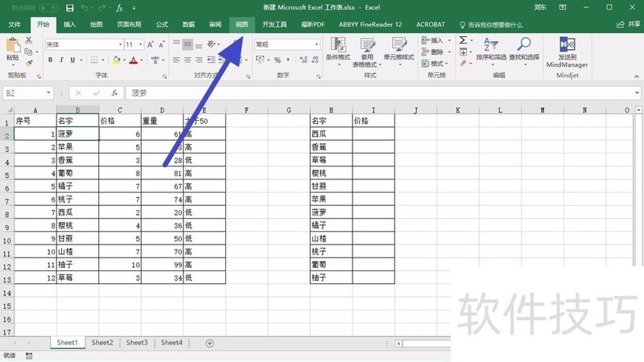Click the Select All corner triangle
Image resolution: width=644 pixels, height=362 pixels.
point(10,109)
